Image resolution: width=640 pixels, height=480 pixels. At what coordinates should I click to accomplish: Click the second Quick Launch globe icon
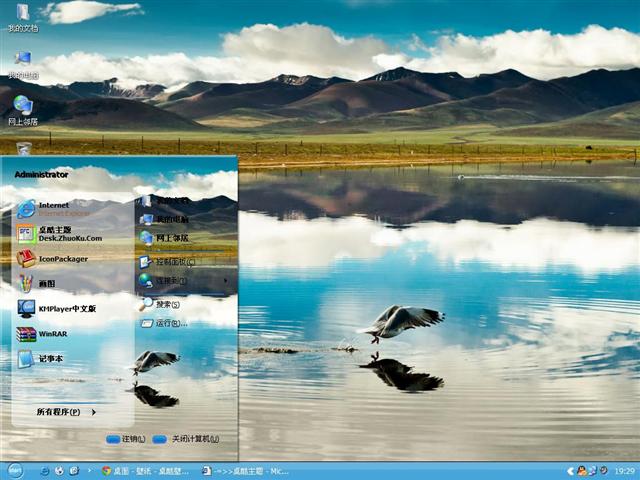point(59,471)
